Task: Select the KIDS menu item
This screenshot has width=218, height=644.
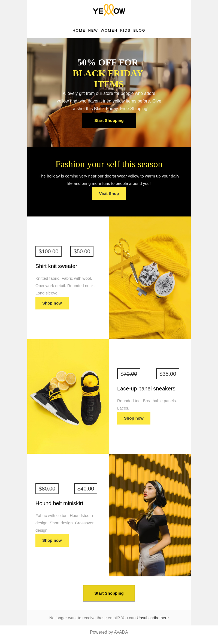Action: click(x=125, y=31)
